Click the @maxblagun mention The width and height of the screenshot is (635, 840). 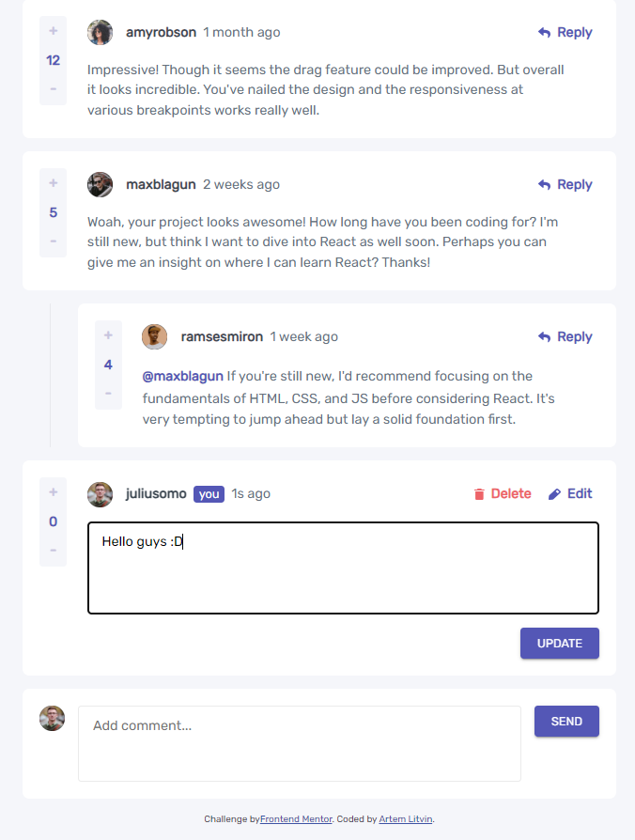tap(182, 376)
